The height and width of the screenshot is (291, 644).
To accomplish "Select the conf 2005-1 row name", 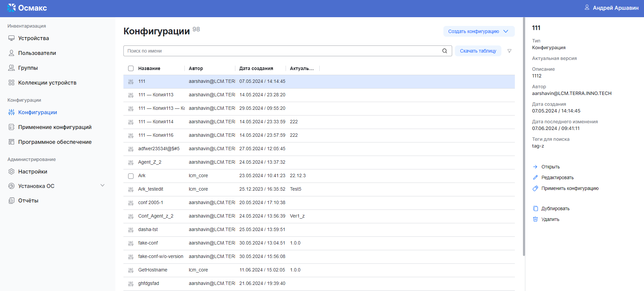I will click(150, 202).
